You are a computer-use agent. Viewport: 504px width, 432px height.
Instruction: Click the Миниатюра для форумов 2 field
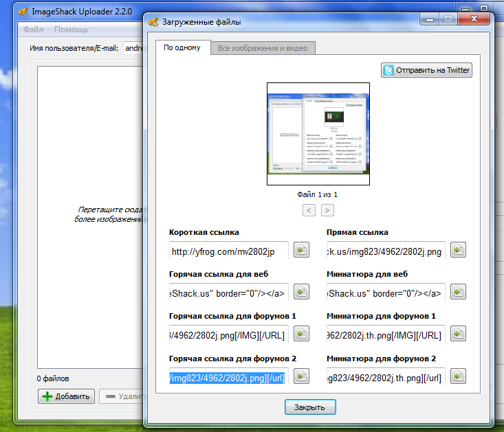click(x=386, y=378)
